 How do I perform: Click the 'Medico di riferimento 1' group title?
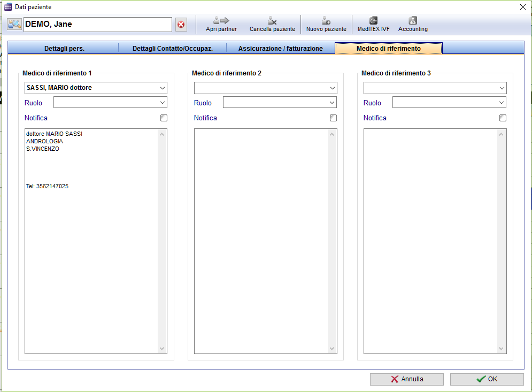tap(57, 73)
